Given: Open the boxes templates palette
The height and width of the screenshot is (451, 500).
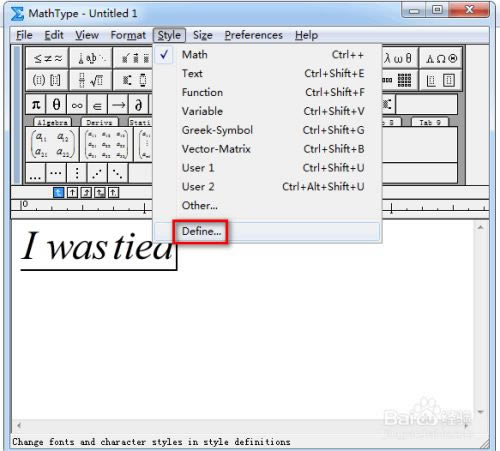Looking at the screenshot, I should [441, 80].
